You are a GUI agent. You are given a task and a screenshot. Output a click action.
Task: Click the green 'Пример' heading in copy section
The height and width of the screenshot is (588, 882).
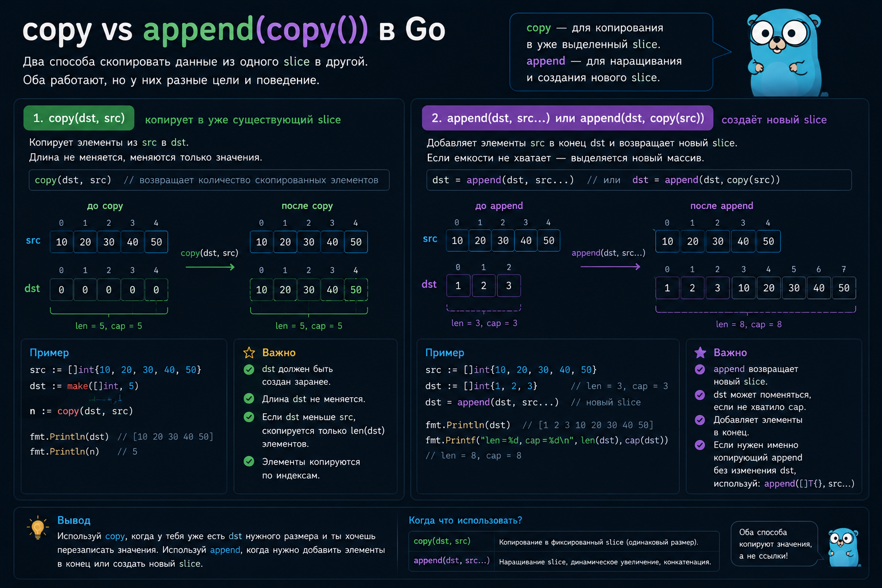click(x=49, y=353)
